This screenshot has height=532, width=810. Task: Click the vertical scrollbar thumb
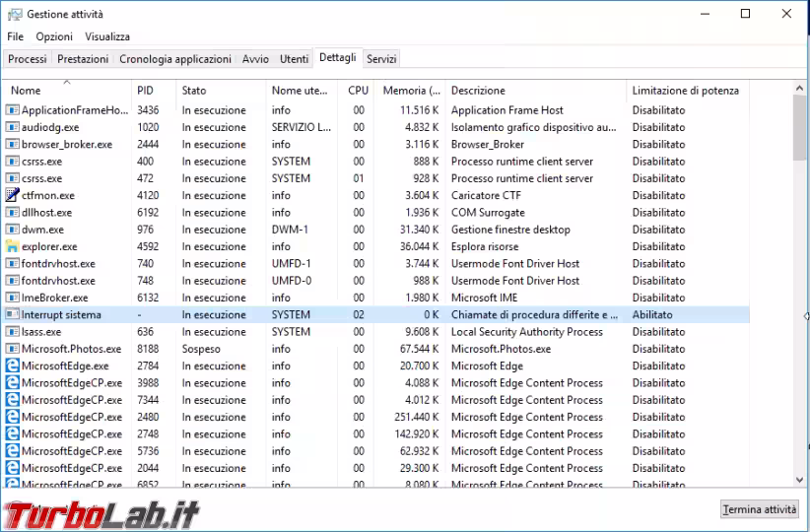coord(799,128)
